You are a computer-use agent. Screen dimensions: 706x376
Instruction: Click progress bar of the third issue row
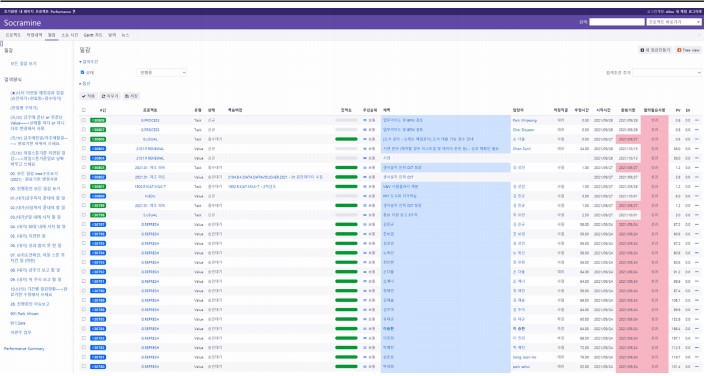[x=346, y=139]
